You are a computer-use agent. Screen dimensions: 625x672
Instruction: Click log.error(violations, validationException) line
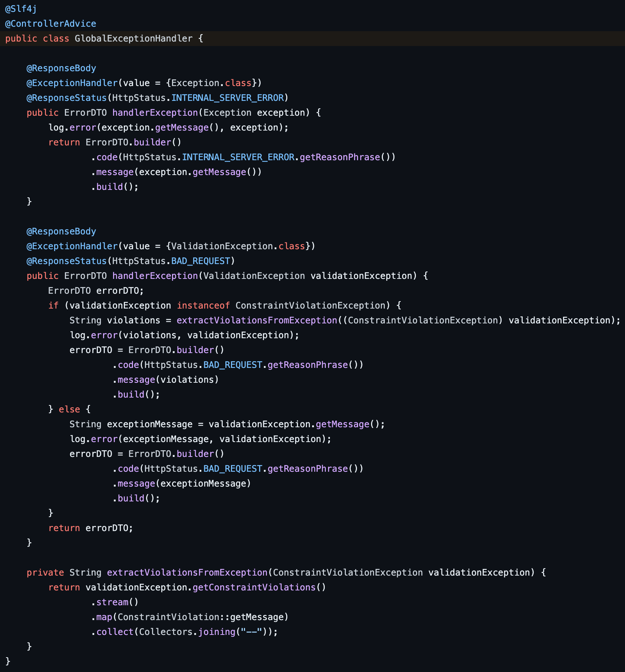[x=184, y=335]
